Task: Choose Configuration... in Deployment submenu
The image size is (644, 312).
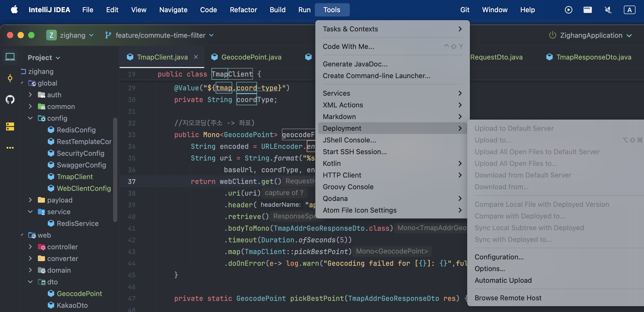Action: [x=499, y=257]
